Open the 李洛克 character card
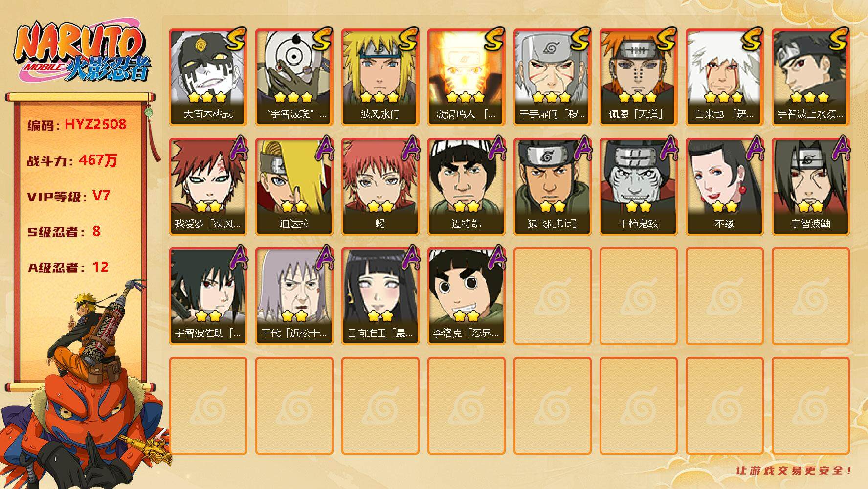The height and width of the screenshot is (489, 868). coord(466,296)
